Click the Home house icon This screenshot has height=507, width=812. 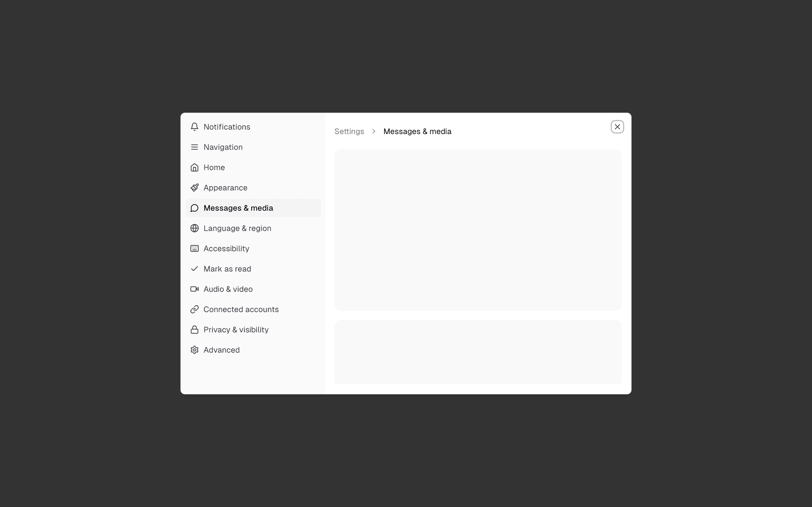click(x=194, y=167)
